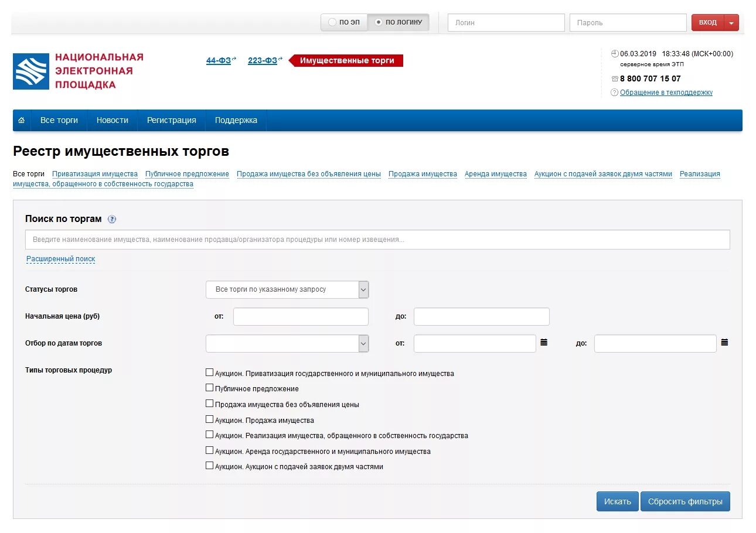The image size is (756, 533).
Task: Open the home icon in navigation bar
Action: pyautogui.click(x=22, y=121)
